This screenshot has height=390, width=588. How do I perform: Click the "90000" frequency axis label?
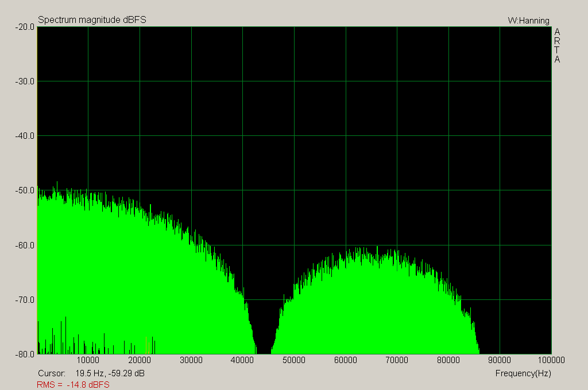coord(500,360)
